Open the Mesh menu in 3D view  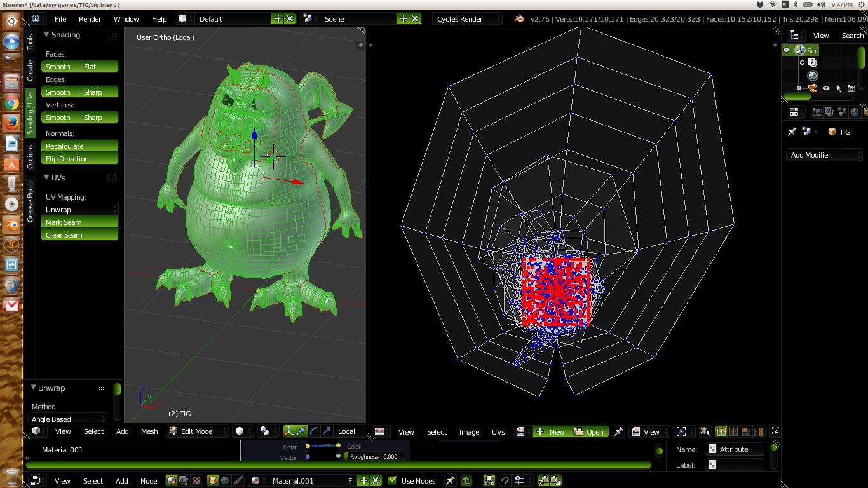click(x=149, y=431)
